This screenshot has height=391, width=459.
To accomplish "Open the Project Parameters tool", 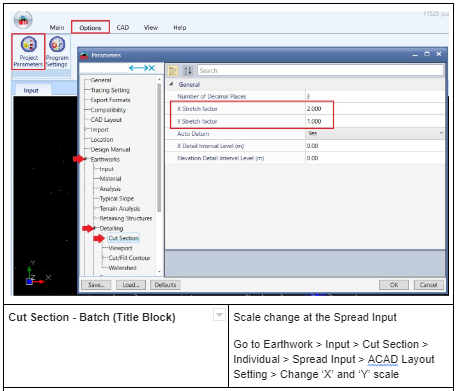I will coord(28,52).
